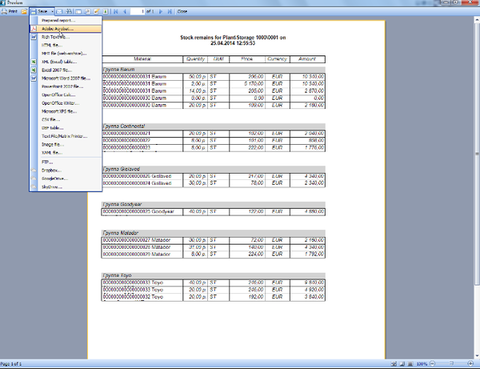Click the Close button in toolbar
This screenshot has height=369, width=480.
(x=182, y=11)
